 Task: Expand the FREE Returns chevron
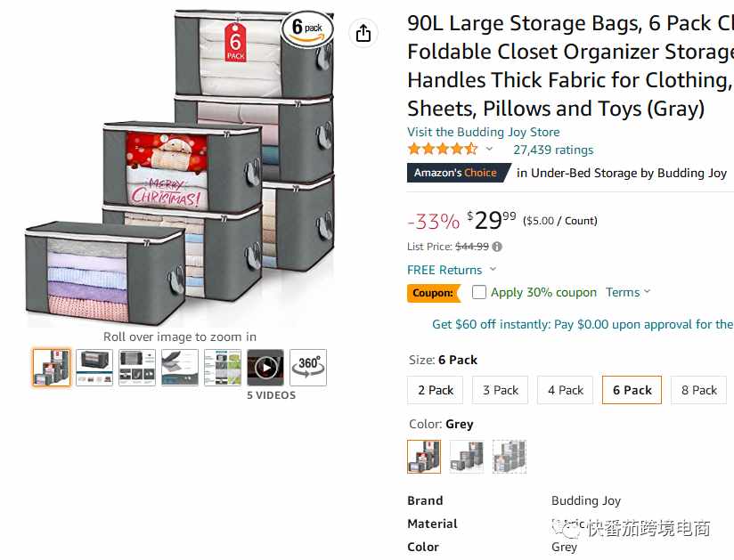(493, 270)
